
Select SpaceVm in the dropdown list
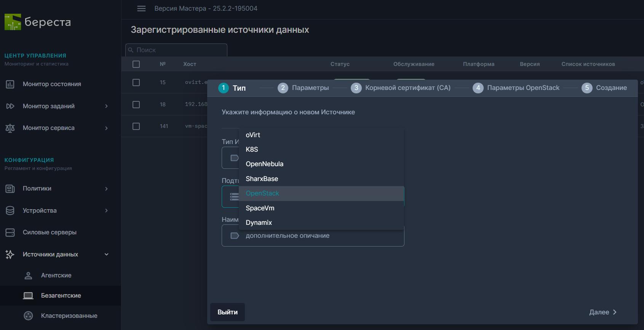coord(260,208)
